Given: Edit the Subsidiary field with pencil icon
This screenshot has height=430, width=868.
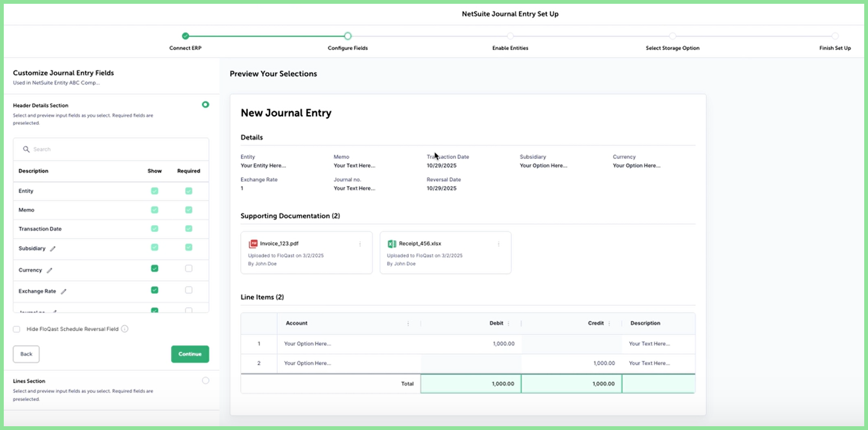Looking at the screenshot, I should [x=53, y=249].
